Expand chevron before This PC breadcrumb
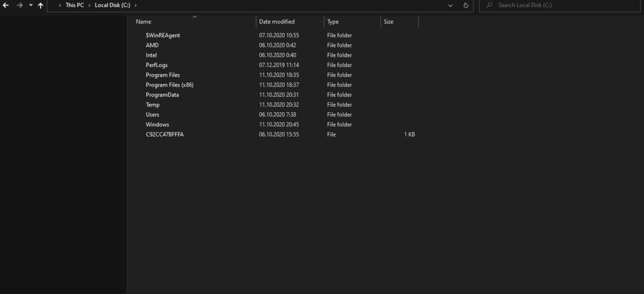Viewport: 644px width, 294px height. point(60,5)
